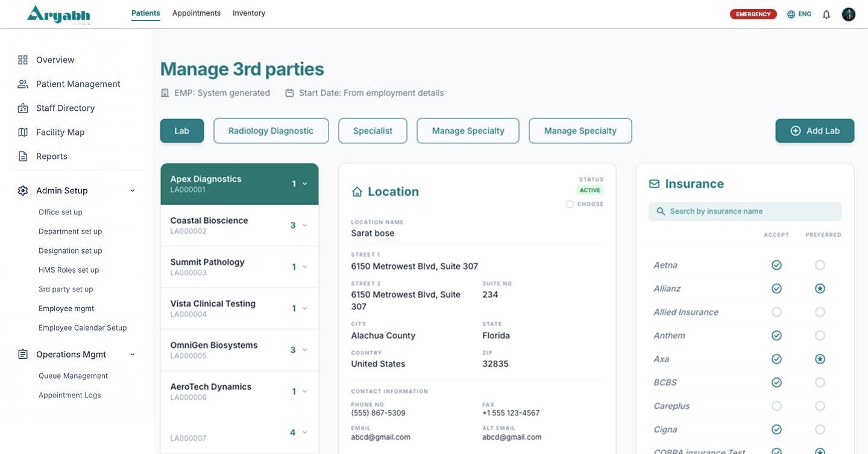Open the Employee Calendar Setup link
Image resolution: width=868 pixels, height=454 pixels.
click(x=83, y=328)
